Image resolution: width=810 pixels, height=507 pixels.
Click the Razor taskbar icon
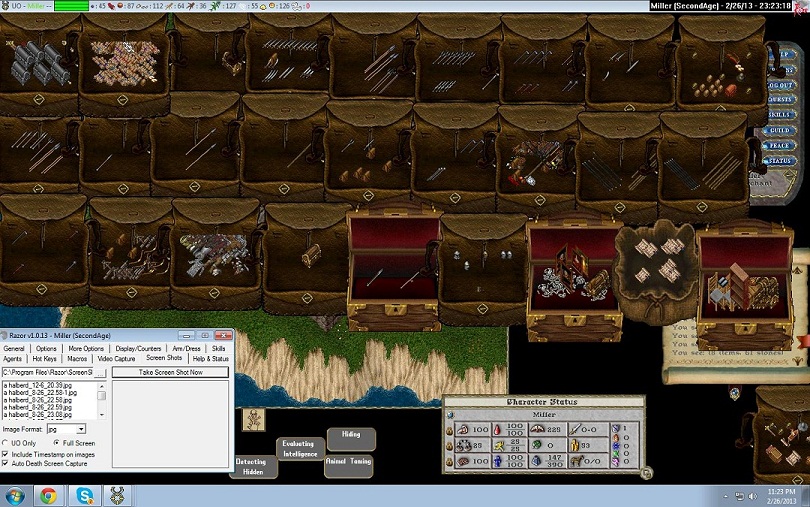[x=116, y=495]
